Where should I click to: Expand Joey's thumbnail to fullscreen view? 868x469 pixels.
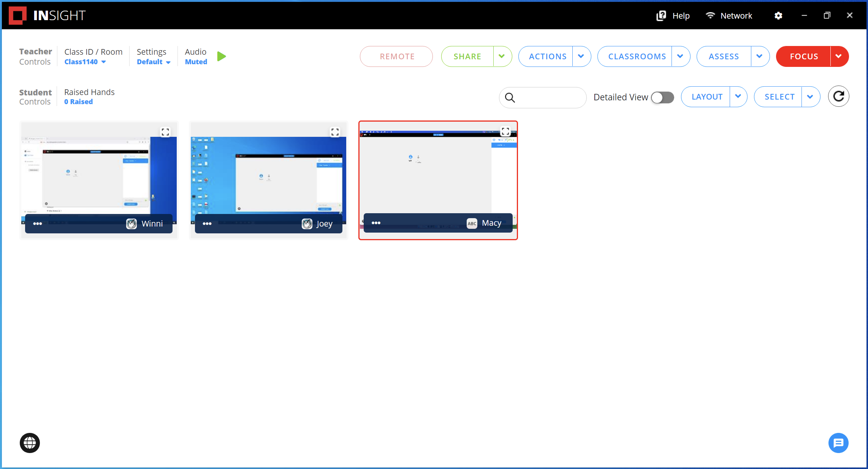tap(335, 132)
